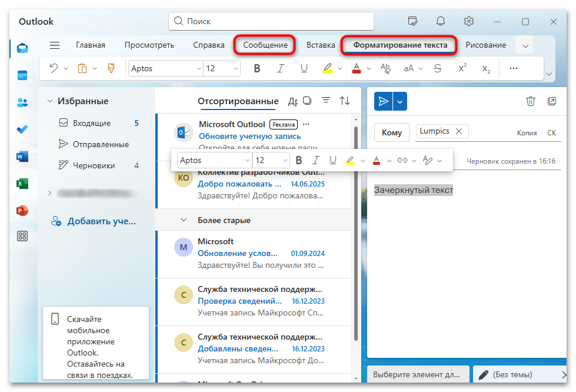Expand the blurred account folder row

coord(50,193)
